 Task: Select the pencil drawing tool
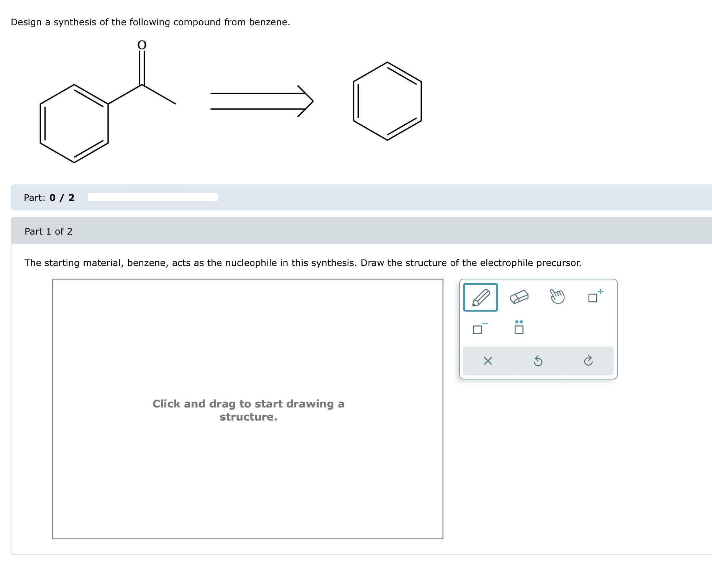(480, 297)
